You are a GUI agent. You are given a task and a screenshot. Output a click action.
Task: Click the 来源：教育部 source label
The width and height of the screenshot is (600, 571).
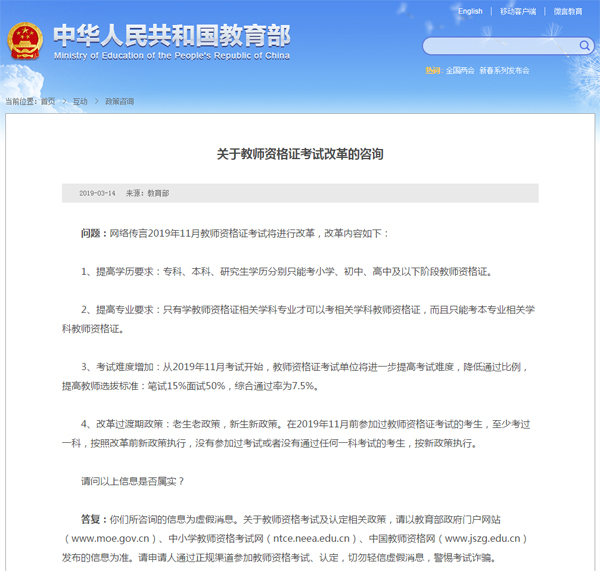coord(147,193)
